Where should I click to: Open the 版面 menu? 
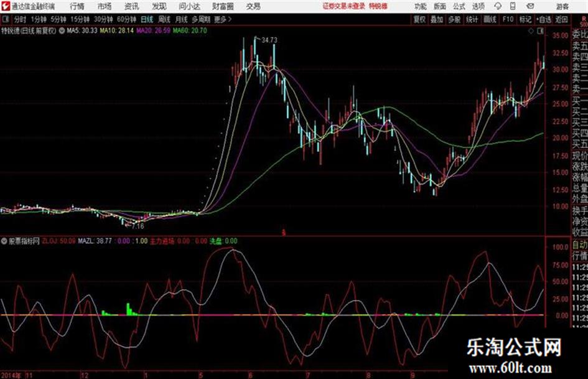click(439, 6)
